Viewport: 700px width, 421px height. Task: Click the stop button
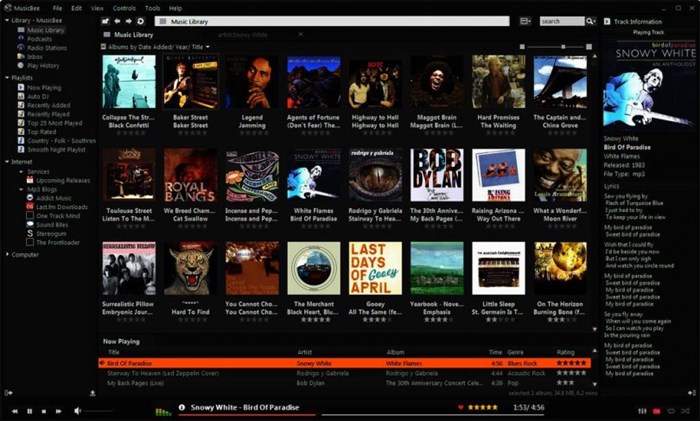[44, 411]
